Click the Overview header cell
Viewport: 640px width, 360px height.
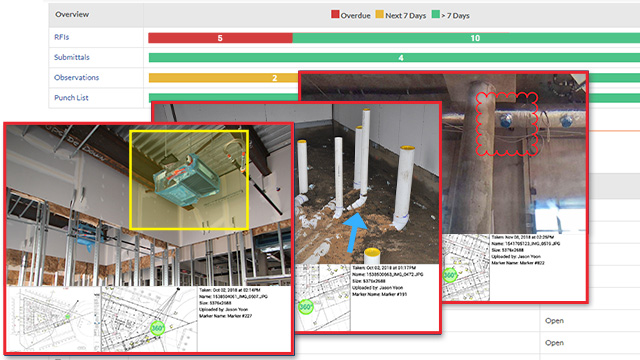96,15
